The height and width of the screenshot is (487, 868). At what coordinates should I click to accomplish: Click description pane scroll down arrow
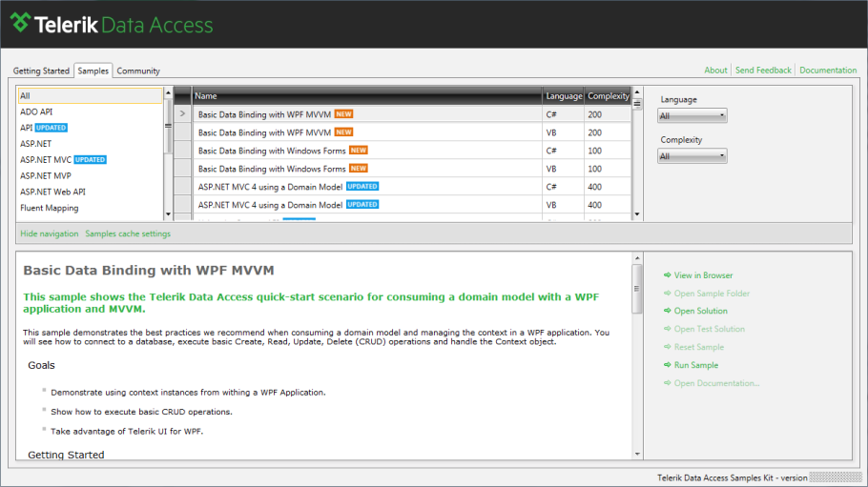(x=637, y=454)
